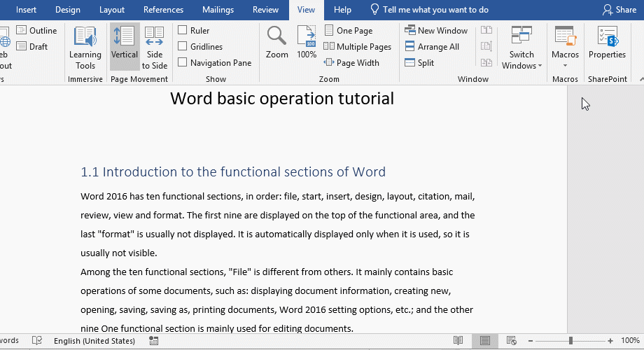Open a New Window

(436, 30)
